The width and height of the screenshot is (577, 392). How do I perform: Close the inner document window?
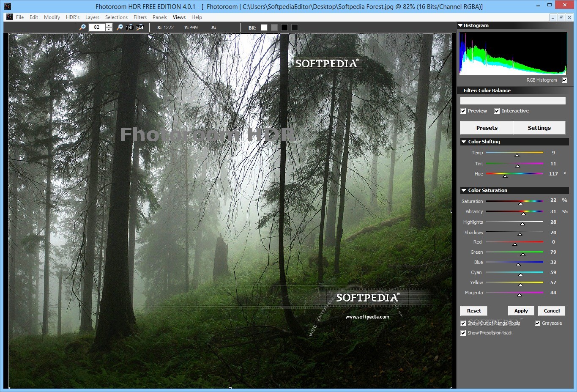click(x=569, y=17)
